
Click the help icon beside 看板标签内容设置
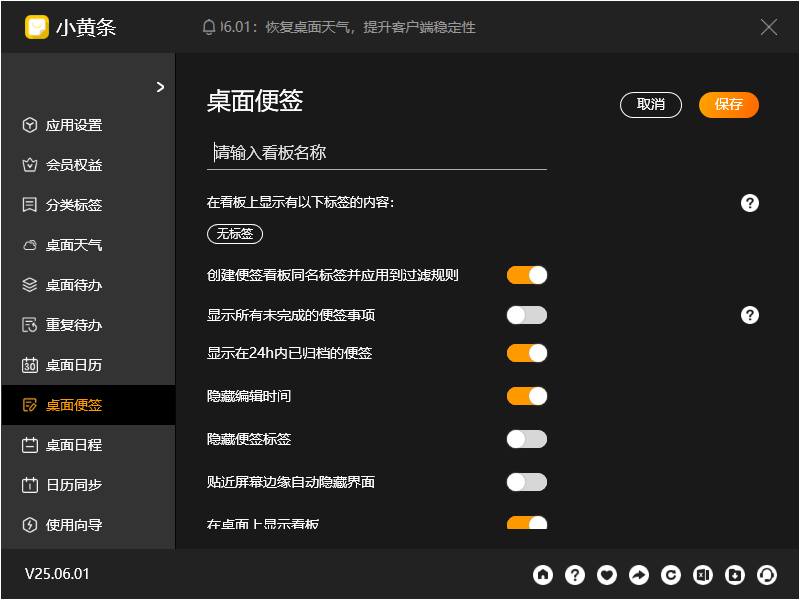click(x=750, y=203)
